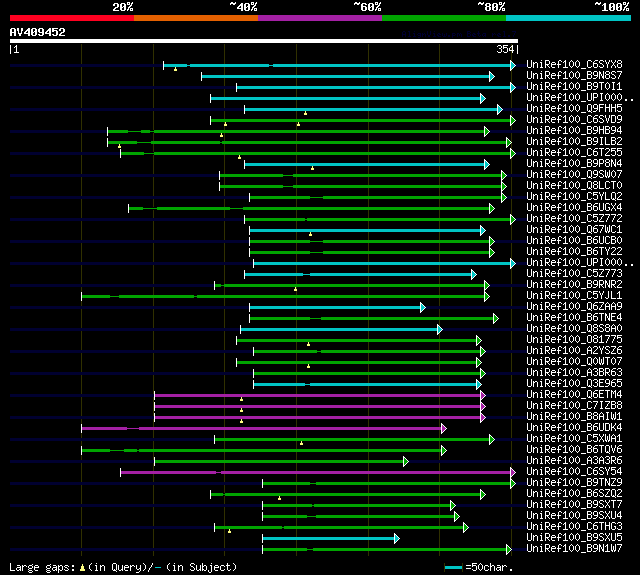This screenshot has width=640, height=575.
Task: Click the purple ~60% identity legend segment
Action: pyautogui.click(x=320, y=18)
